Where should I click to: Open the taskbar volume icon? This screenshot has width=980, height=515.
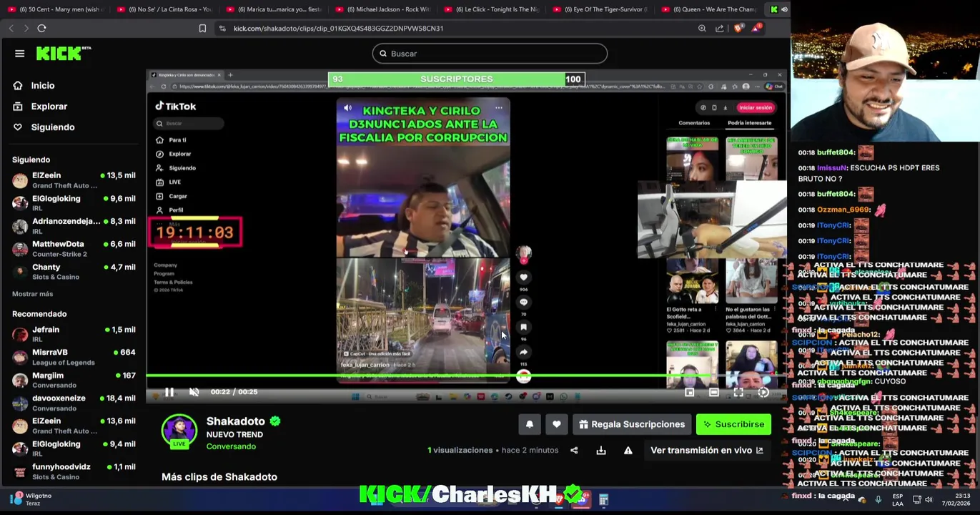(929, 499)
